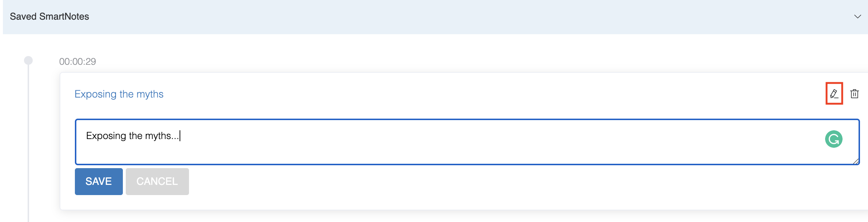
Task: Click the grey CANCEL button next to SAVE
Action: (x=157, y=181)
